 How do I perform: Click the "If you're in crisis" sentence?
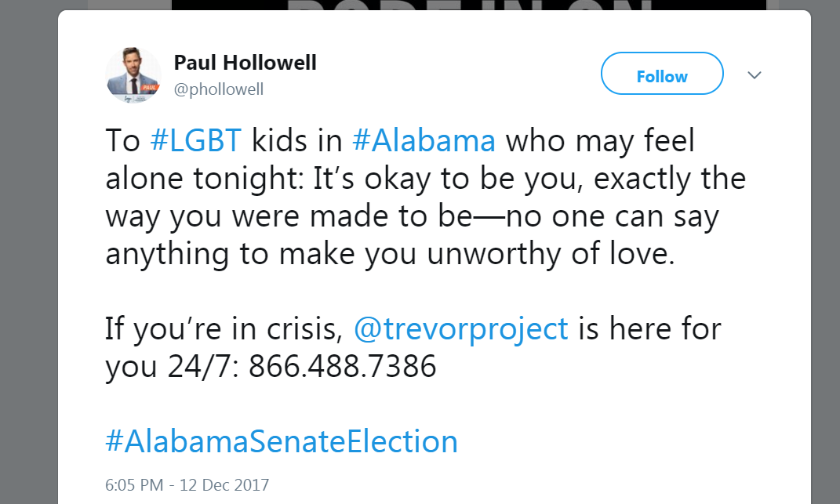224,329
